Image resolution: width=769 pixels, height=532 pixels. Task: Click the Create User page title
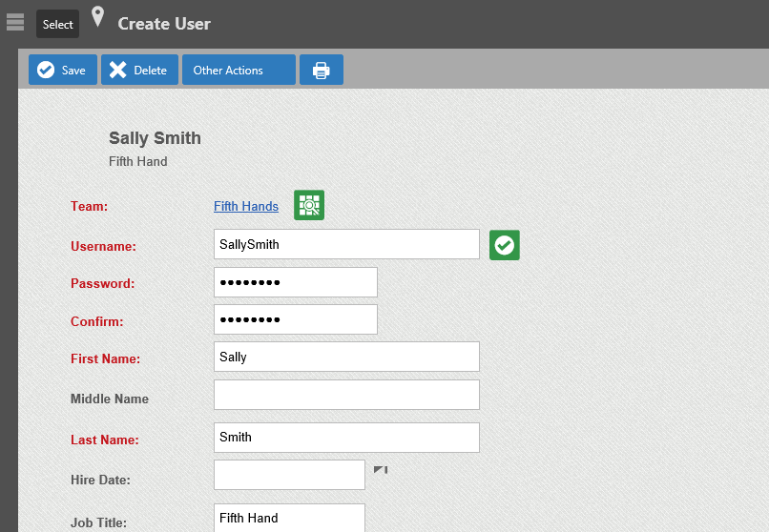164,24
